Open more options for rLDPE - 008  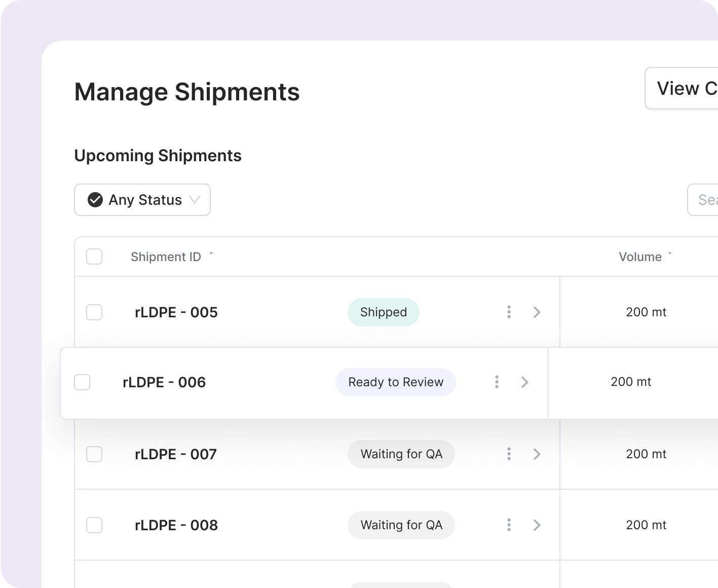(509, 525)
